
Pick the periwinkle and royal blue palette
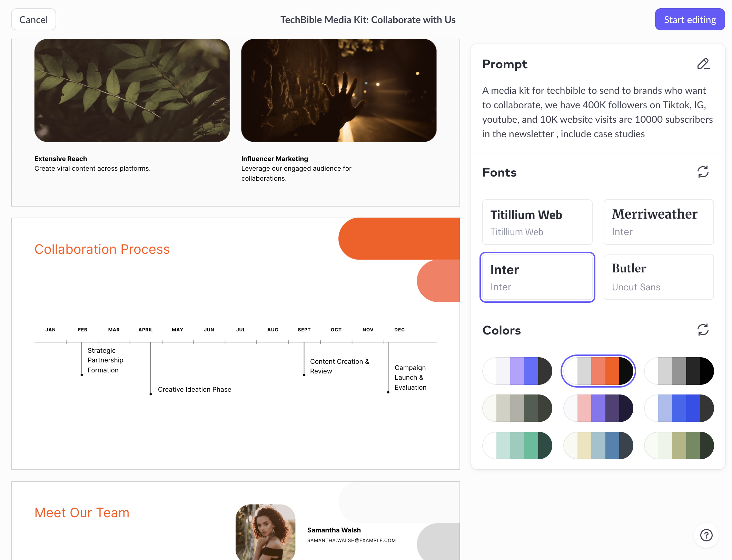click(x=679, y=408)
